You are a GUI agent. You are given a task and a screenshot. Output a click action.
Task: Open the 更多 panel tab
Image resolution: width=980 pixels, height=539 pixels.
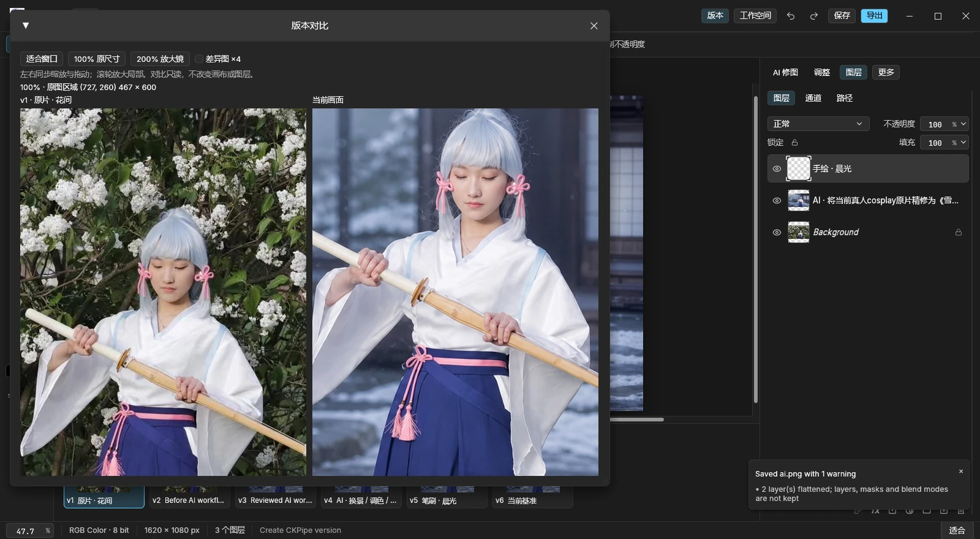886,72
